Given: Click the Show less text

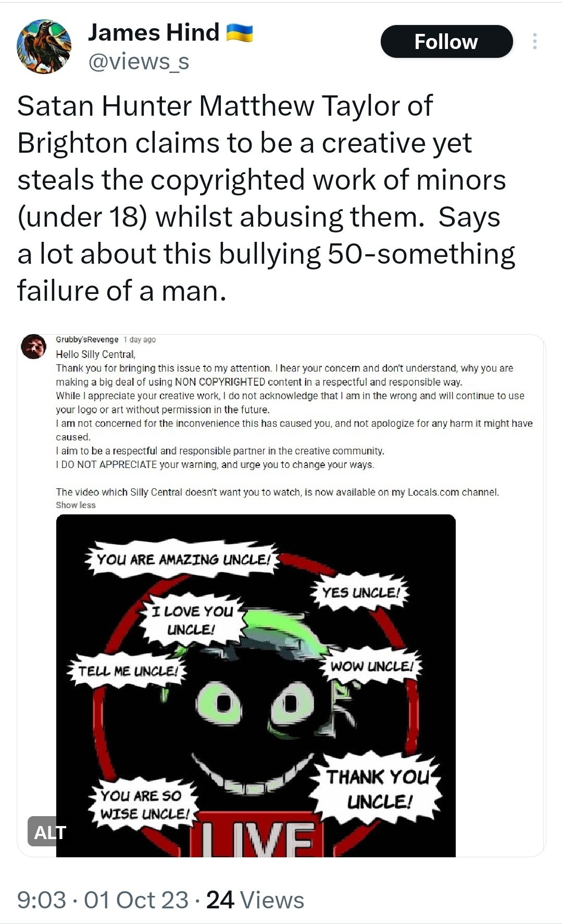Looking at the screenshot, I should (x=76, y=505).
